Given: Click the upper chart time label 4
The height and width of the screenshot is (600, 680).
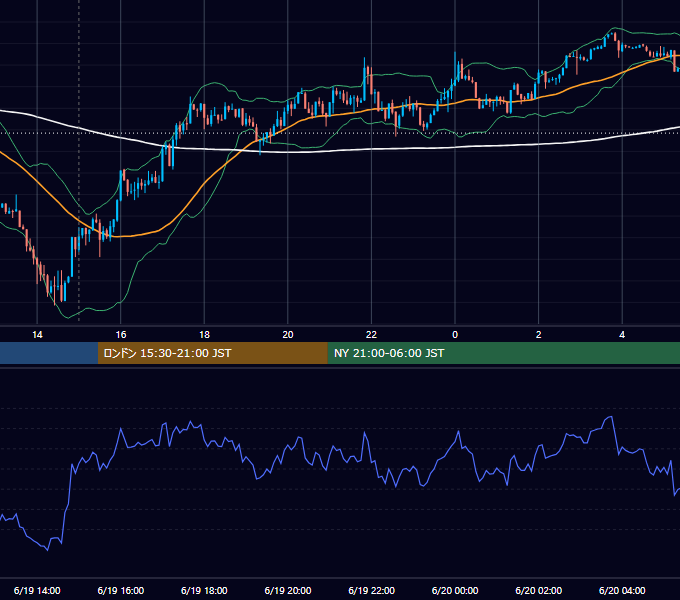Looking at the screenshot, I should [622, 335].
